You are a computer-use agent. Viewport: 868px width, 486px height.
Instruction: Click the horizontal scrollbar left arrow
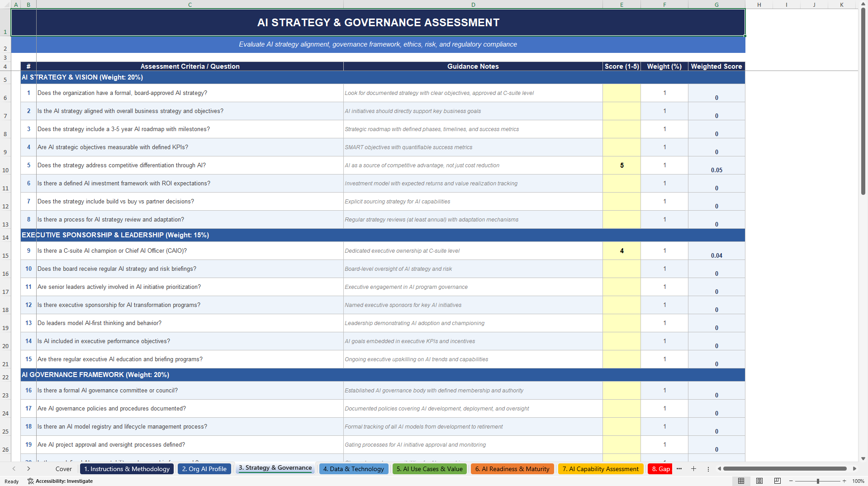click(719, 469)
